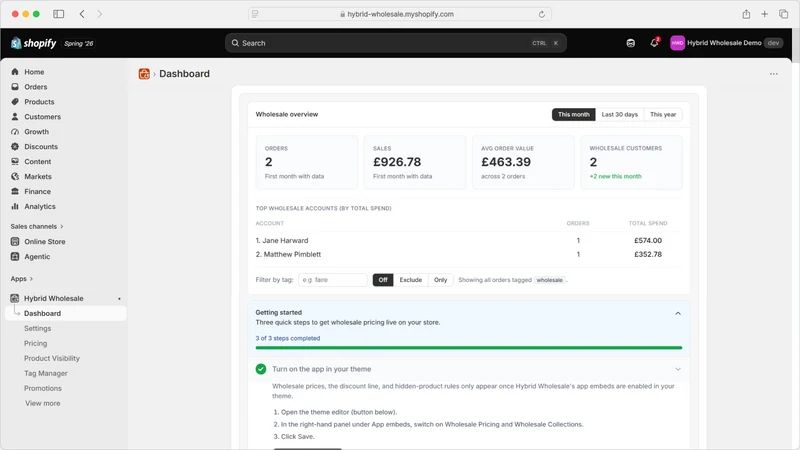Screen dimensions: 800x450
Task: Reload the page with the refresh icon
Action: (x=541, y=14)
